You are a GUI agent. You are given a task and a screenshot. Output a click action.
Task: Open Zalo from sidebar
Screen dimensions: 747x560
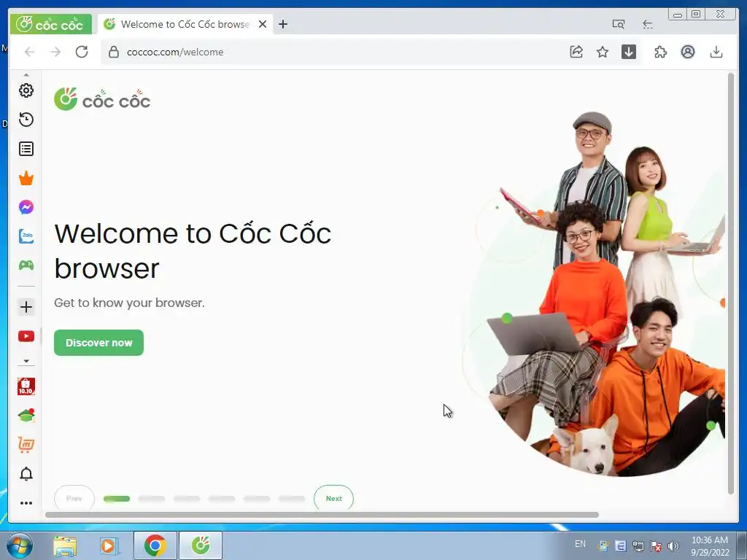(x=26, y=236)
